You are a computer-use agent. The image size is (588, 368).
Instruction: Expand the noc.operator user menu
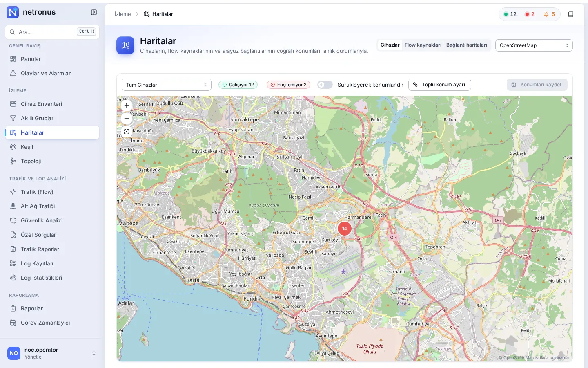[52, 353]
